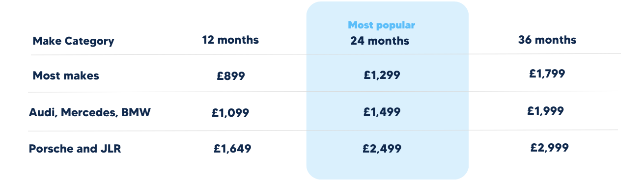Select the 12 months column header
Viewport: 644px width, 180px height.
coord(230,40)
